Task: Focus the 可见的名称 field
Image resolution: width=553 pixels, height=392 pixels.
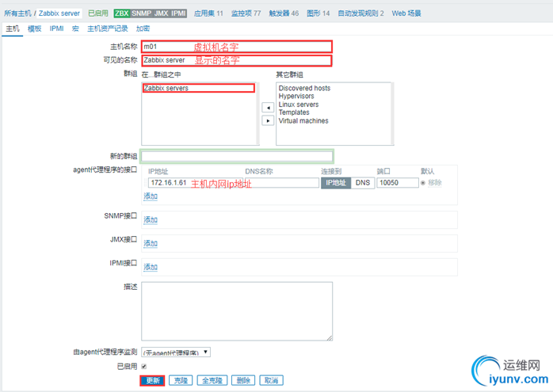Action: click(x=237, y=60)
